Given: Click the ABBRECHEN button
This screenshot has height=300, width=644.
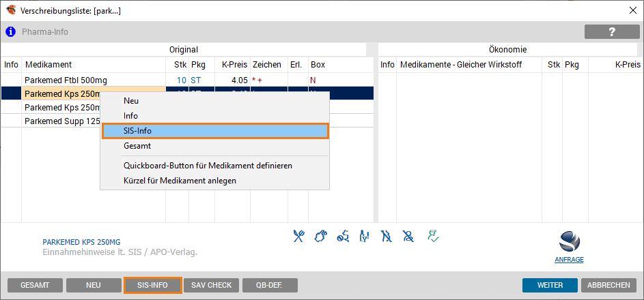Looking at the screenshot, I should point(608,285).
